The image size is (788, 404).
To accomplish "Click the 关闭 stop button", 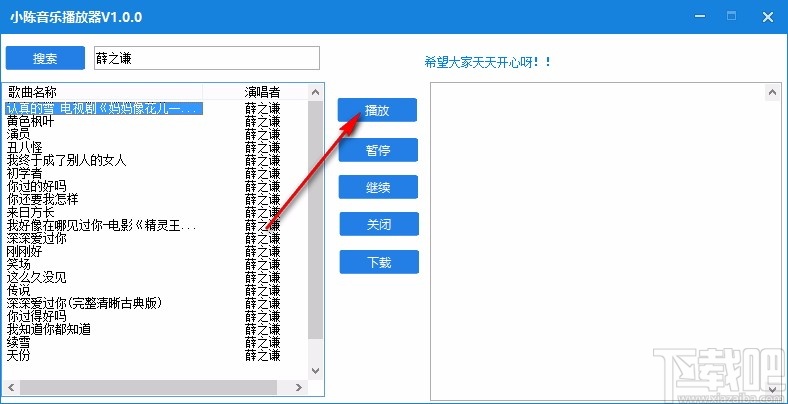I will 379,224.
